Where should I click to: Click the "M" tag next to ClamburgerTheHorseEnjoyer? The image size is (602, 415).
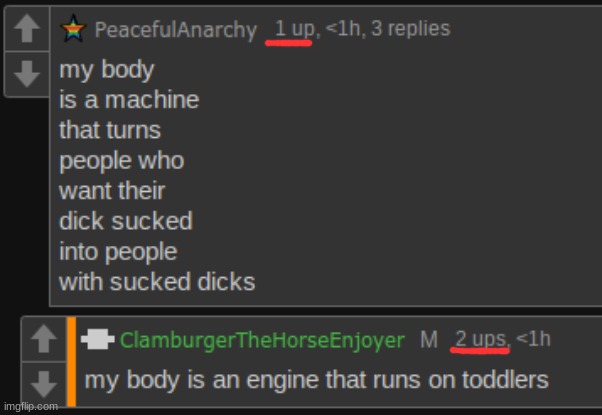click(x=429, y=339)
